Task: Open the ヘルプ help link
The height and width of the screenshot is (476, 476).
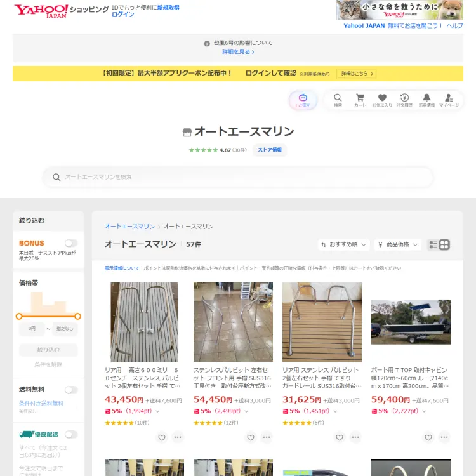Action: (455, 26)
